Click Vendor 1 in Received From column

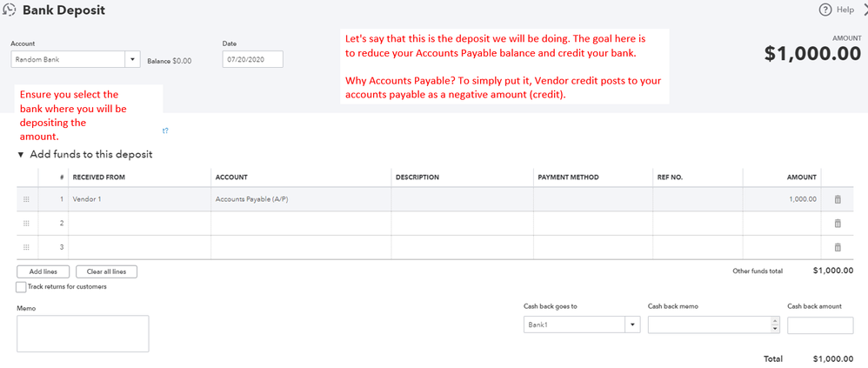(87, 199)
